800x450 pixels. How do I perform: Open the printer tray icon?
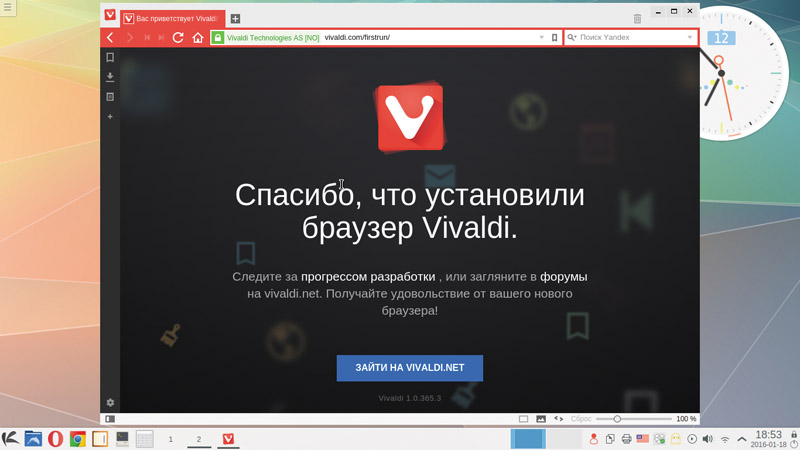626,439
